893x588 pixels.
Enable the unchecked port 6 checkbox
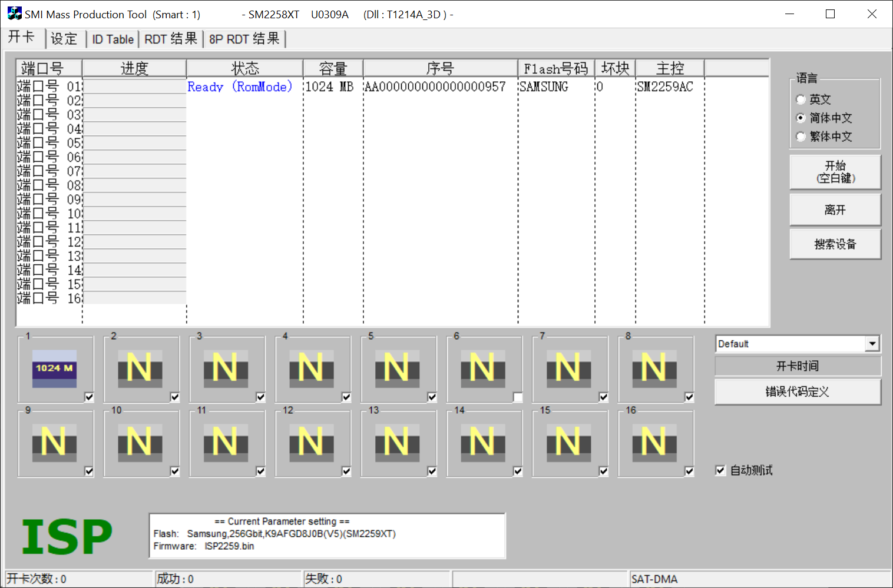click(x=518, y=397)
